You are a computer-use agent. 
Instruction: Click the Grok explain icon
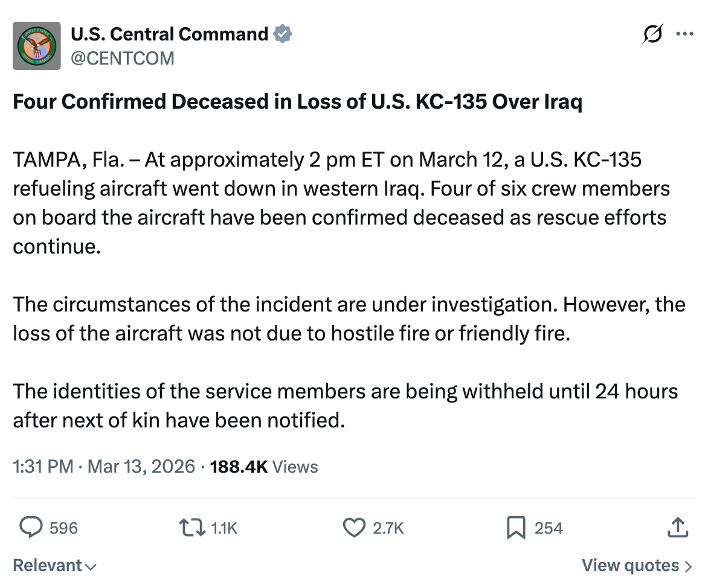coord(652,34)
